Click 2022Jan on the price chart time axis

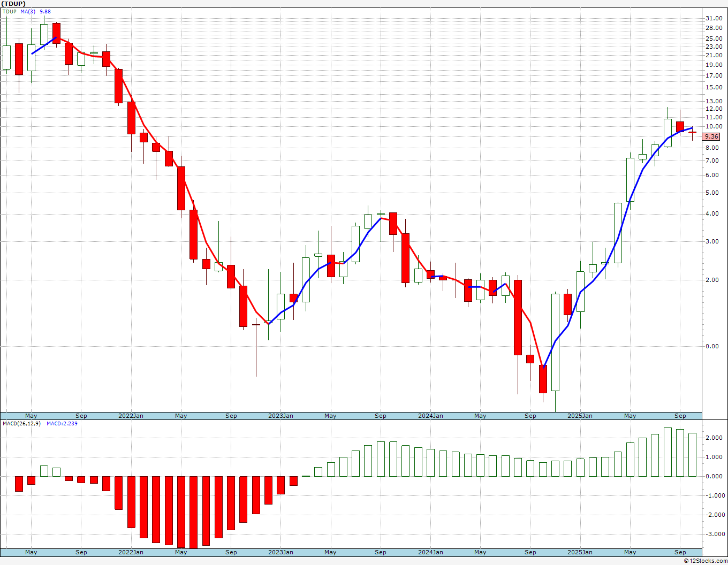pos(131,416)
